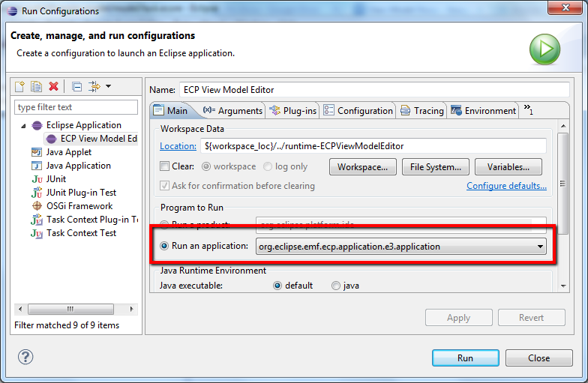Switch to the Arguments tab
588x383 pixels.
(x=232, y=111)
